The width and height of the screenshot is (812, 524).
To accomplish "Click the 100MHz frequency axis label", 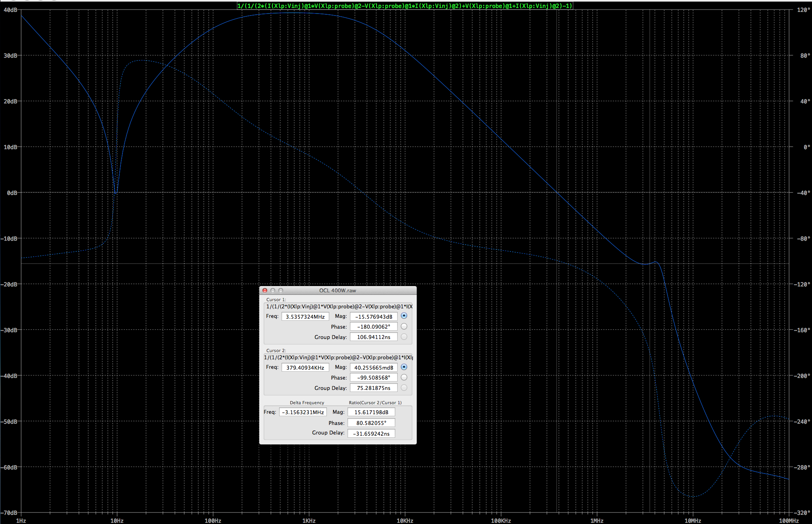I will pos(789,520).
